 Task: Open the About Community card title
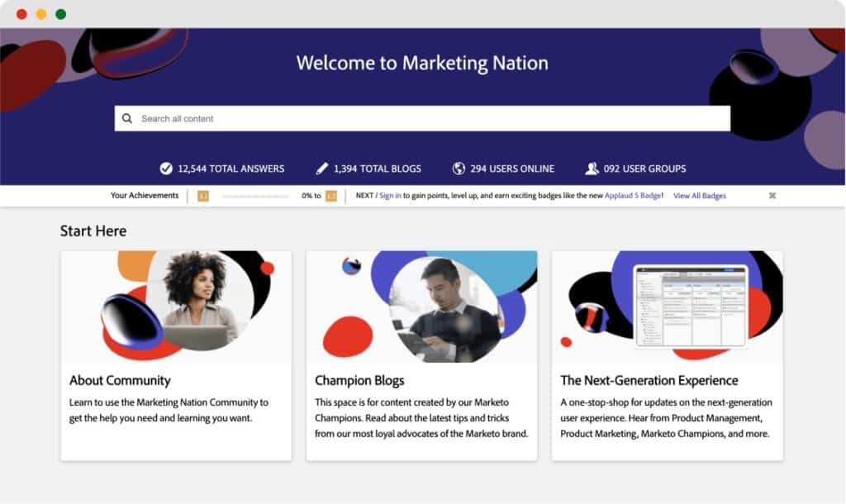(x=120, y=380)
